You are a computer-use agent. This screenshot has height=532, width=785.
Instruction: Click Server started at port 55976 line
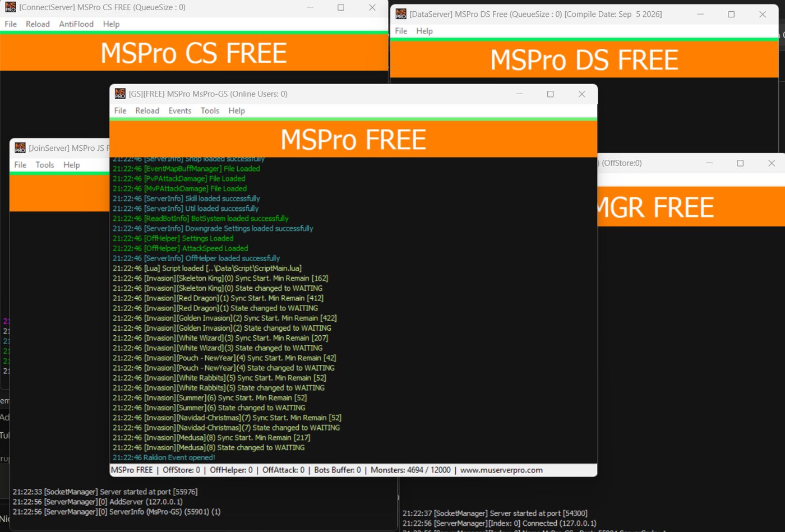(x=105, y=492)
